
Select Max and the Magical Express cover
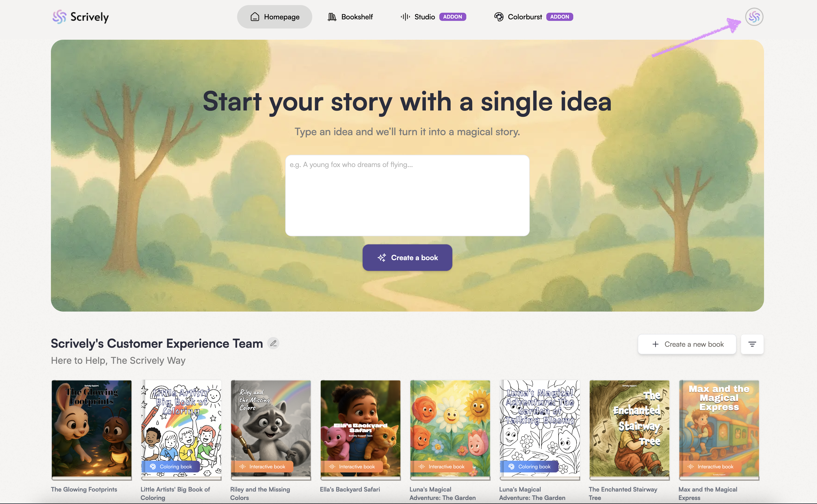click(719, 429)
